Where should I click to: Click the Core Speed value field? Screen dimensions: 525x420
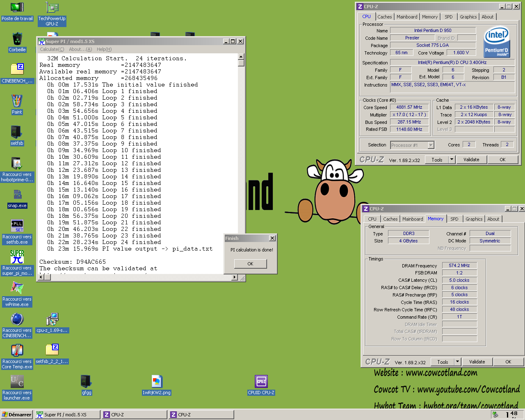(409, 107)
